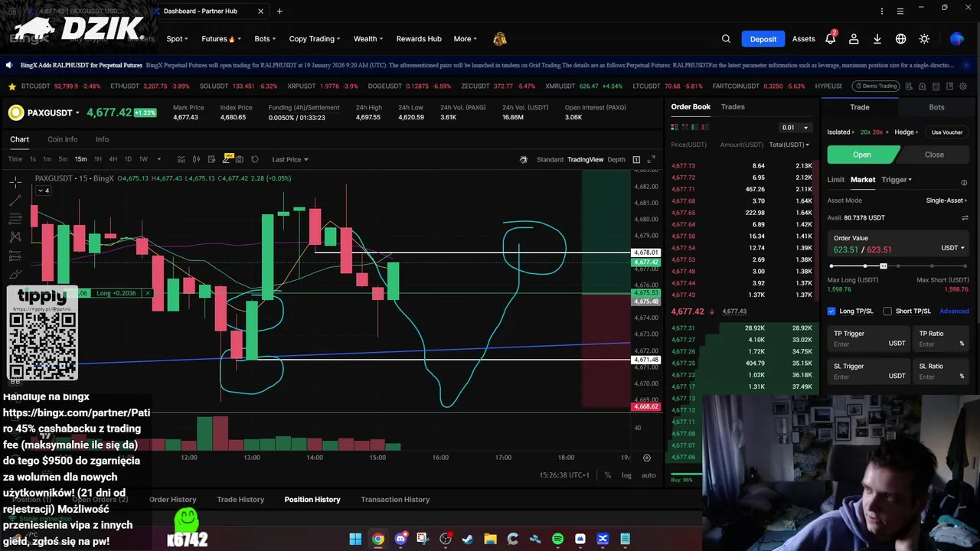This screenshot has height=551, width=980.
Task: Click the Windows Start button
Action: tap(355, 539)
